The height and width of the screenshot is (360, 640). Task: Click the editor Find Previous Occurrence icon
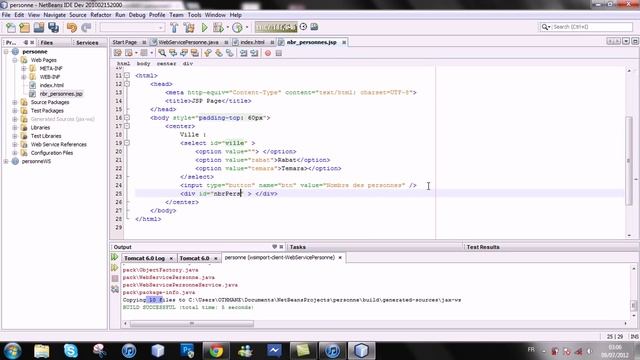(x=173, y=53)
